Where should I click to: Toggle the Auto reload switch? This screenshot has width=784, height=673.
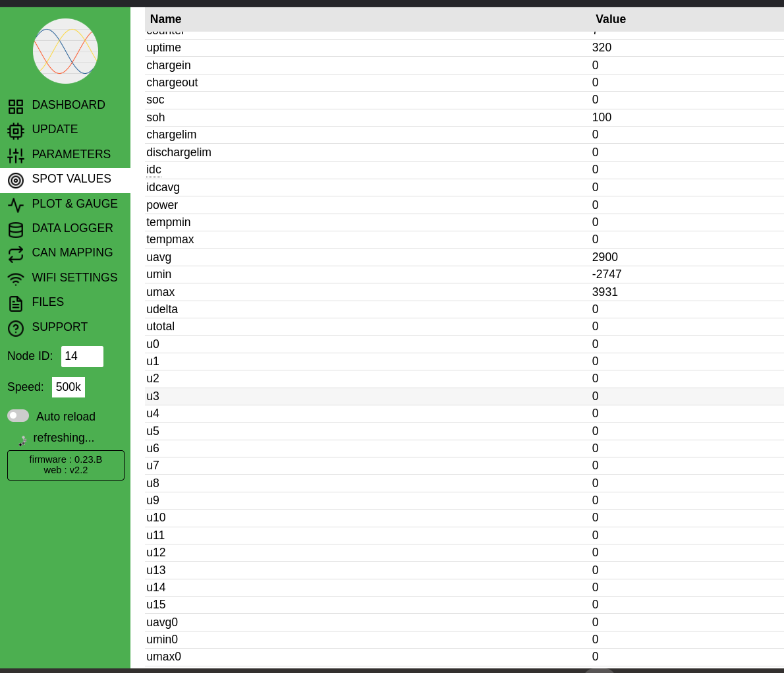[18, 415]
